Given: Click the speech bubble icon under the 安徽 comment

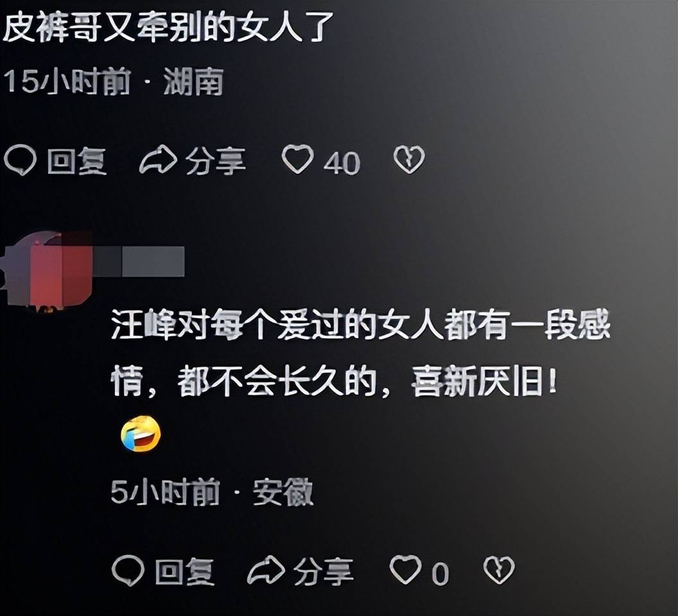Looking at the screenshot, I should [128, 570].
